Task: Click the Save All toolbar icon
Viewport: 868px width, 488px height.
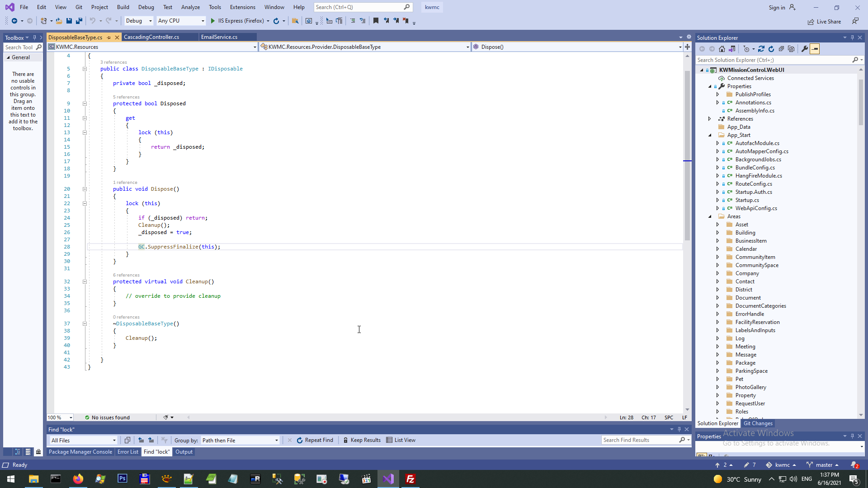Action: click(x=79, y=21)
